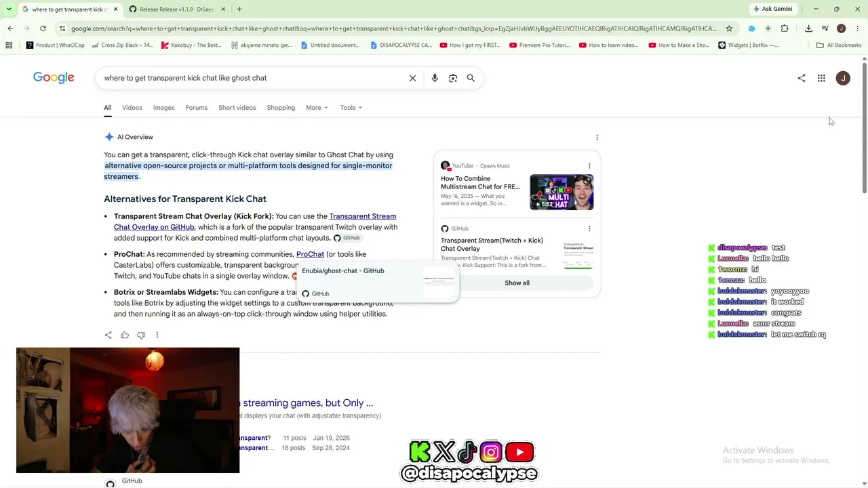
Task: Expand the Tools dropdown
Action: tap(351, 108)
